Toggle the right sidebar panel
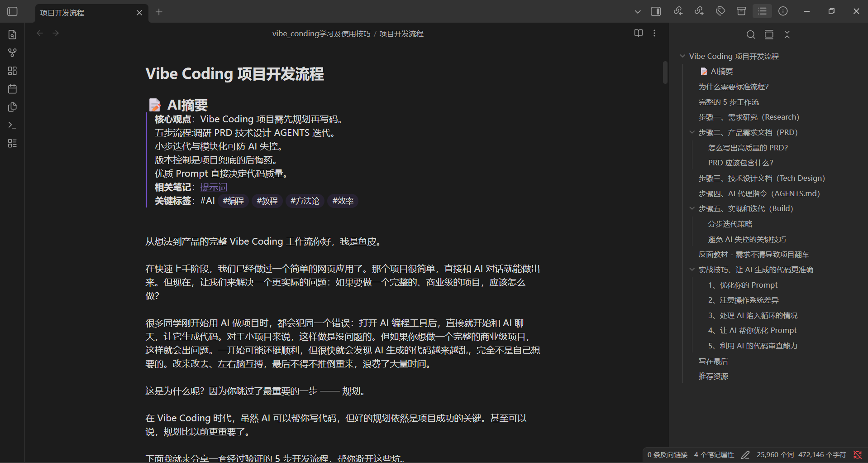This screenshot has width=868, height=463. tap(656, 11)
